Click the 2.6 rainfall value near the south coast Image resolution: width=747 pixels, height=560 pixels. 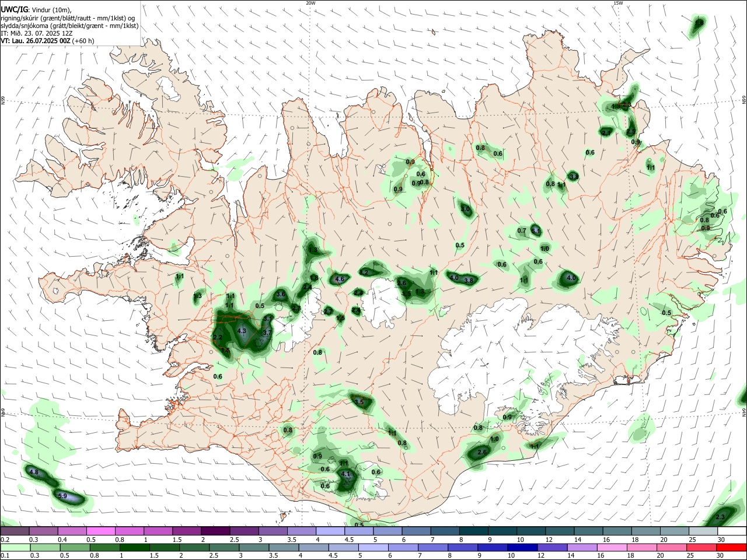click(x=482, y=453)
